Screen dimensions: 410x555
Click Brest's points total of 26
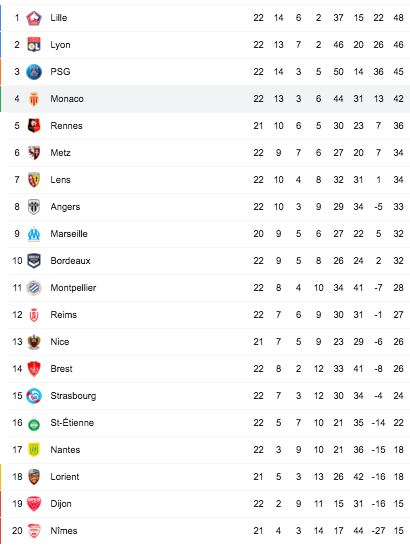(x=398, y=369)
